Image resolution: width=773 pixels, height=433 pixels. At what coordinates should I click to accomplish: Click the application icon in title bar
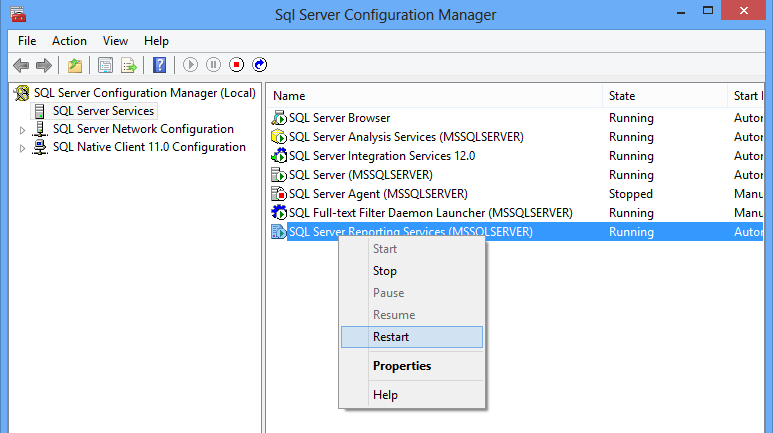click(x=18, y=14)
